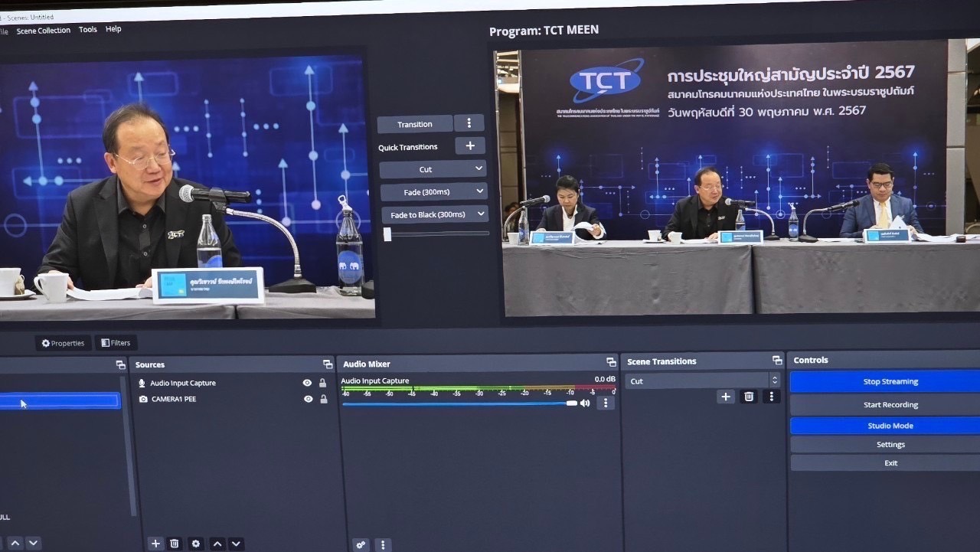Move the selected source down
Viewport: 980px width, 552px height.
(237, 544)
